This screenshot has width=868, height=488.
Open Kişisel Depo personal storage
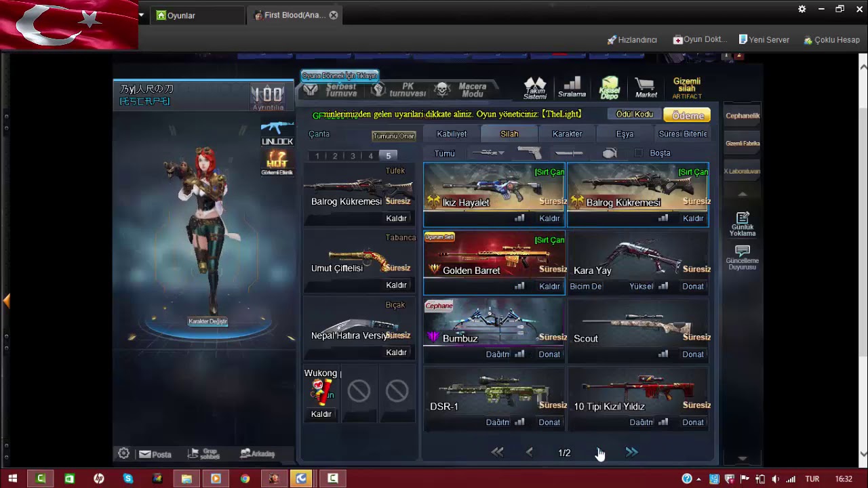click(x=610, y=87)
